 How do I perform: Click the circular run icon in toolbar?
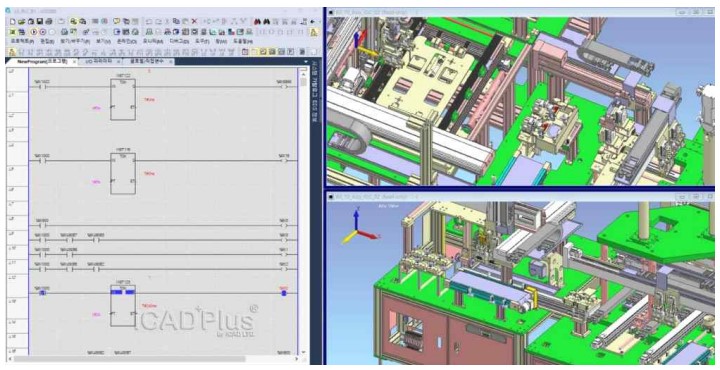tap(34, 32)
